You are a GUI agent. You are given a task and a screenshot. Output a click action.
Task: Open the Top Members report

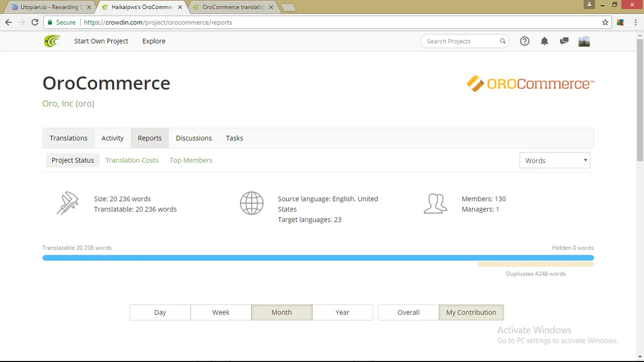191,160
